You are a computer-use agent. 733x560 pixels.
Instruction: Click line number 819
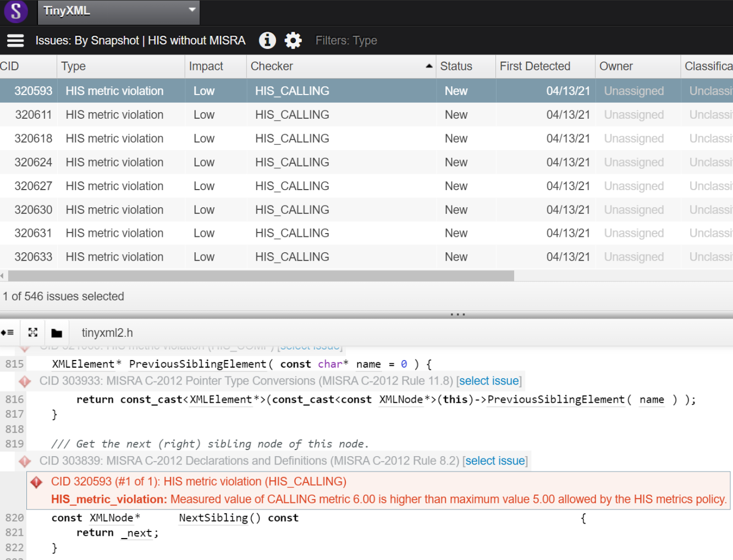click(15, 444)
